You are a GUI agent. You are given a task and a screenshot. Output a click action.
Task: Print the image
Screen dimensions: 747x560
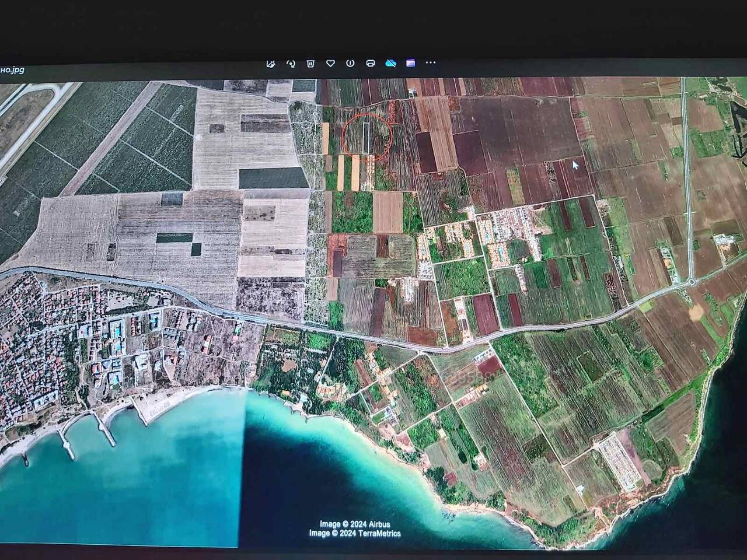[x=370, y=63]
